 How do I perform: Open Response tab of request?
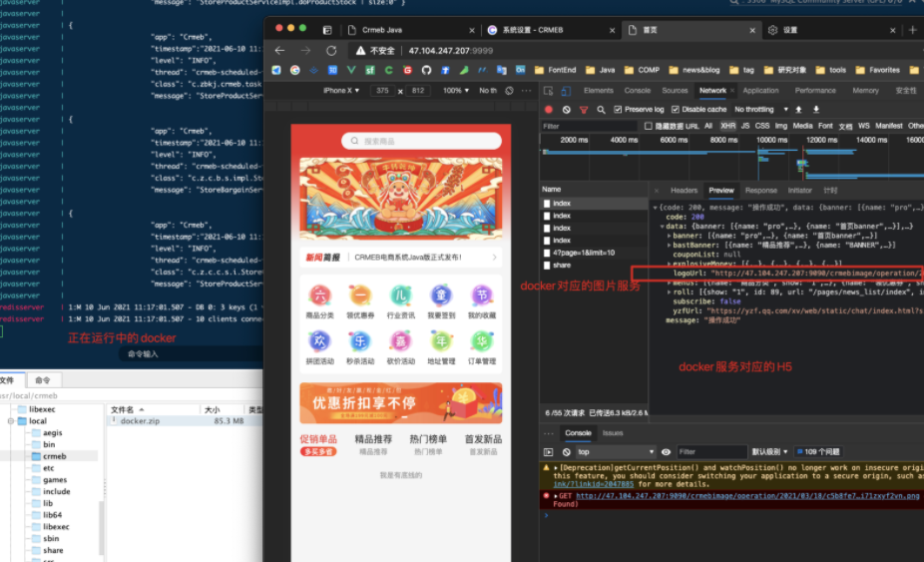pos(760,191)
